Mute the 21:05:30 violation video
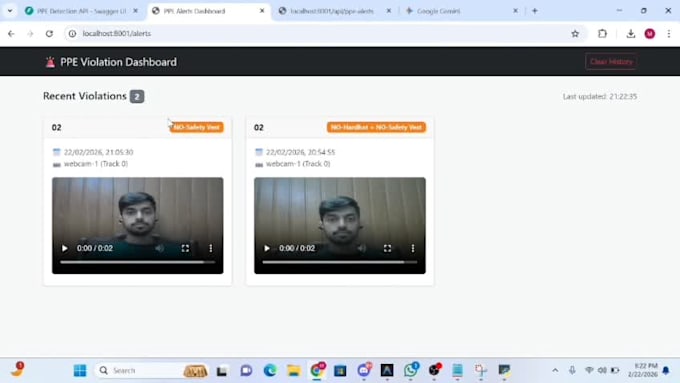This screenshot has width=680, height=383. click(x=160, y=248)
